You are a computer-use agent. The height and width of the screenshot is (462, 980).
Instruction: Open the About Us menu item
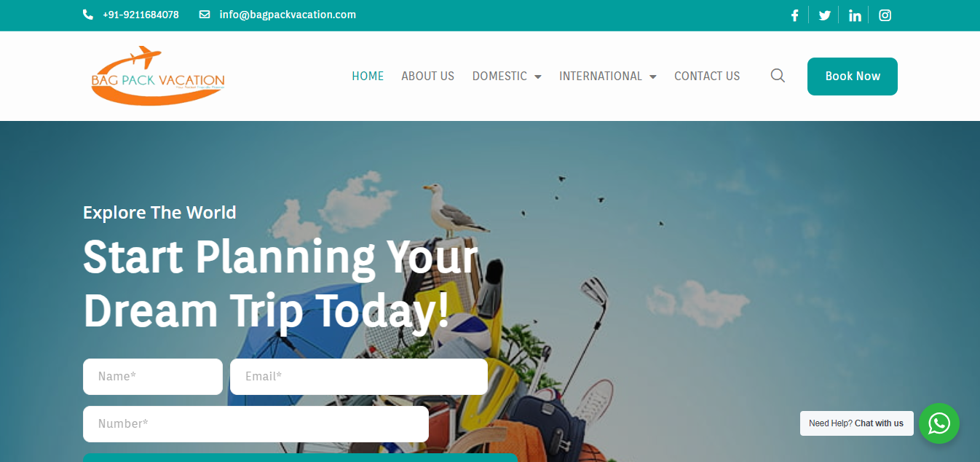tap(427, 76)
